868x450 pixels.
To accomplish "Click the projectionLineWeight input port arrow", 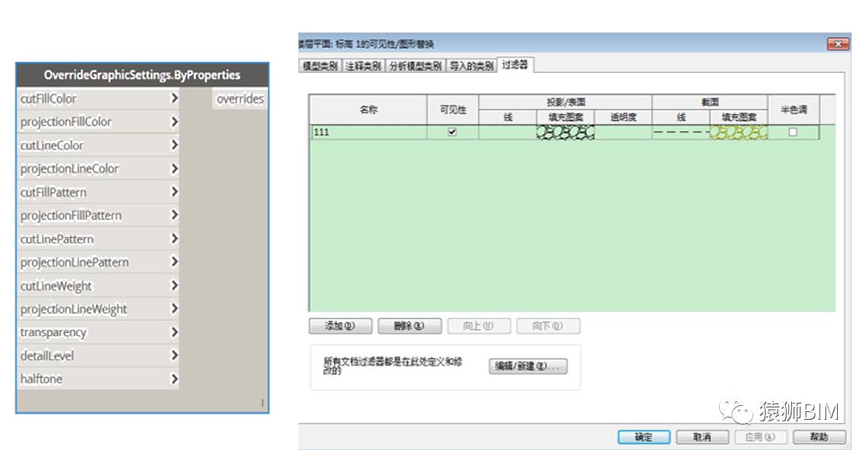I will (174, 309).
